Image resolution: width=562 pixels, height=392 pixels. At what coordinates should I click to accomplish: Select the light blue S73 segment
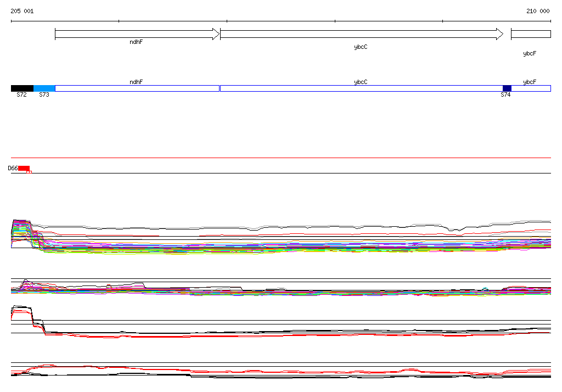tap(44, 88)
